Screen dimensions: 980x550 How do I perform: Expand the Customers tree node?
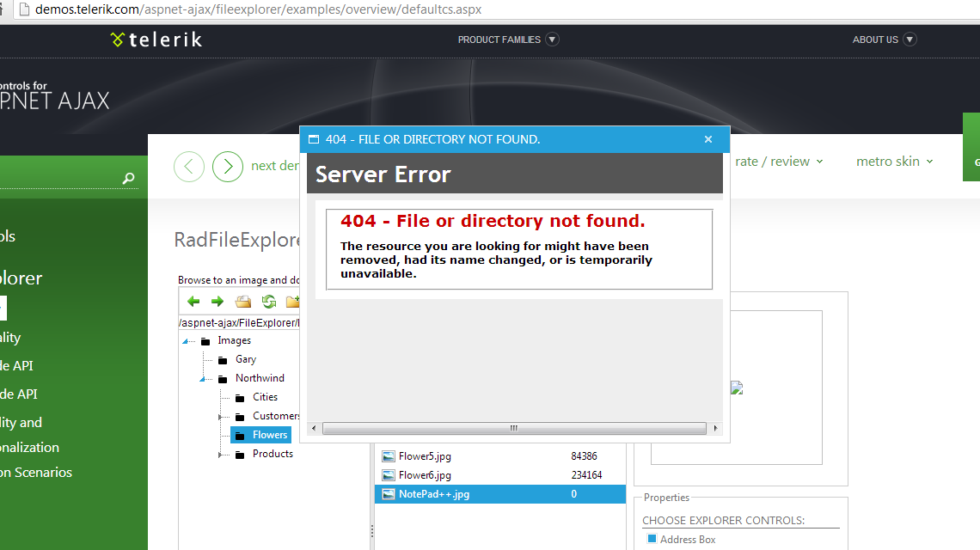point(221,417)
